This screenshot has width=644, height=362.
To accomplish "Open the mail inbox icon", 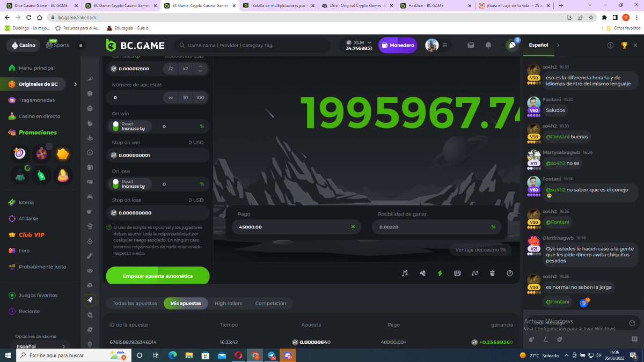I will coord(471,46).
